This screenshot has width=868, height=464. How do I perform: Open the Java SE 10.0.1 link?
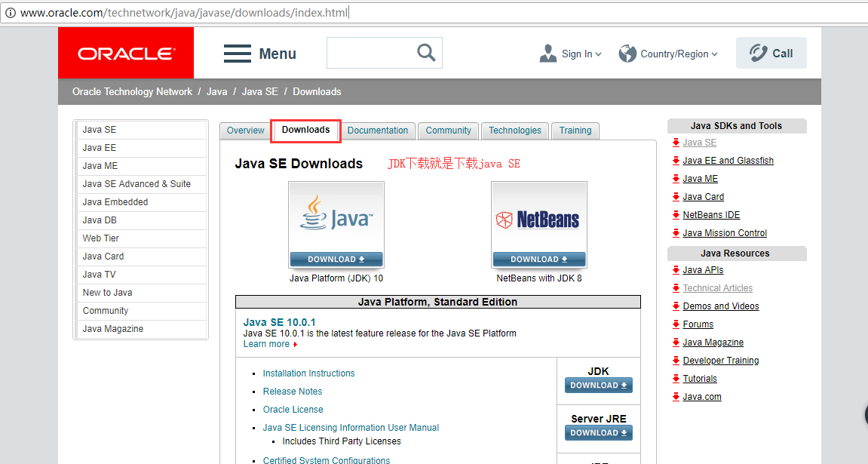click(x=280, y=322)
